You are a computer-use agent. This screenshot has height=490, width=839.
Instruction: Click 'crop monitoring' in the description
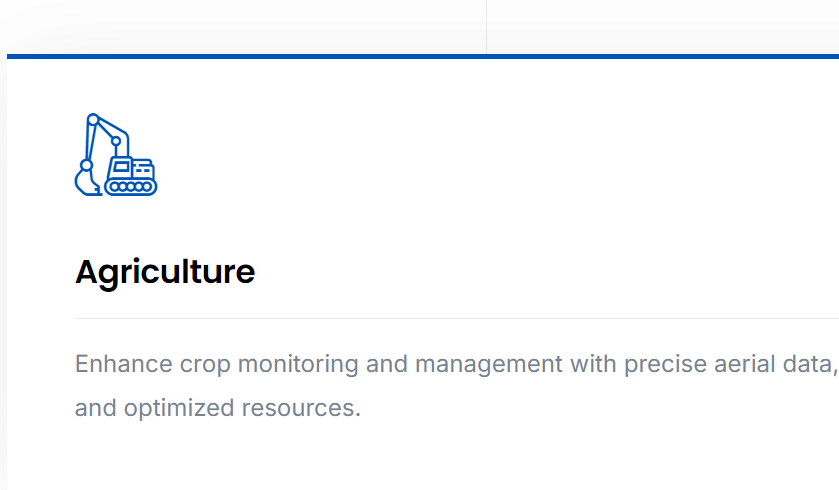coord(269,364)
